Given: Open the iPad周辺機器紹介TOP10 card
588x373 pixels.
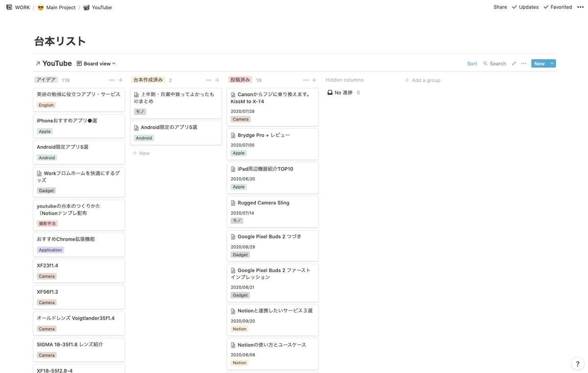Looking at the screenshot, I should click(272, 178).
